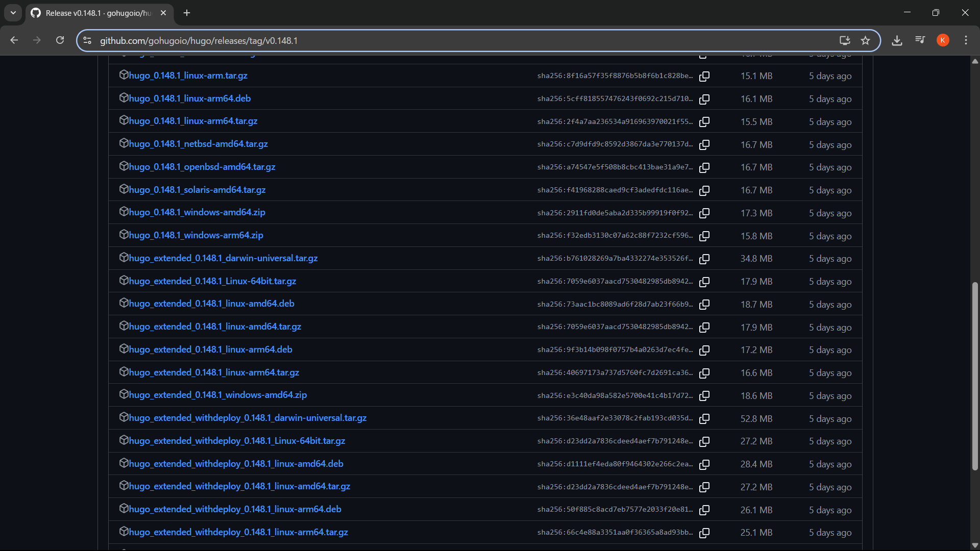Viewport: 980px width, 551px height.
Task: Download hugo_extended_0.148.1_linux-amd64.deb
Action: pos(211,304)
